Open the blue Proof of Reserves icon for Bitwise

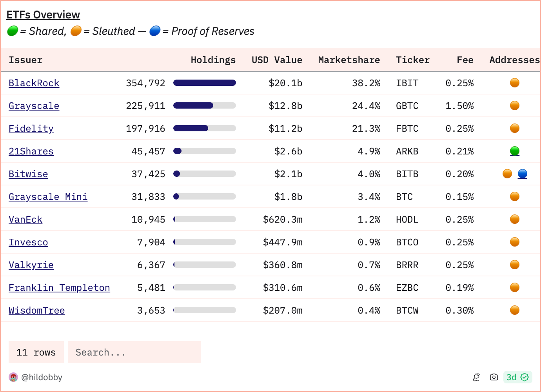point(523,174)
